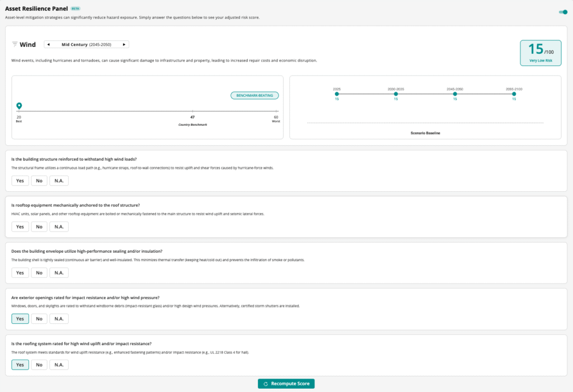Click Recompute Score button
The width and height of the screenshot is (573, 392).
point(286,384)
